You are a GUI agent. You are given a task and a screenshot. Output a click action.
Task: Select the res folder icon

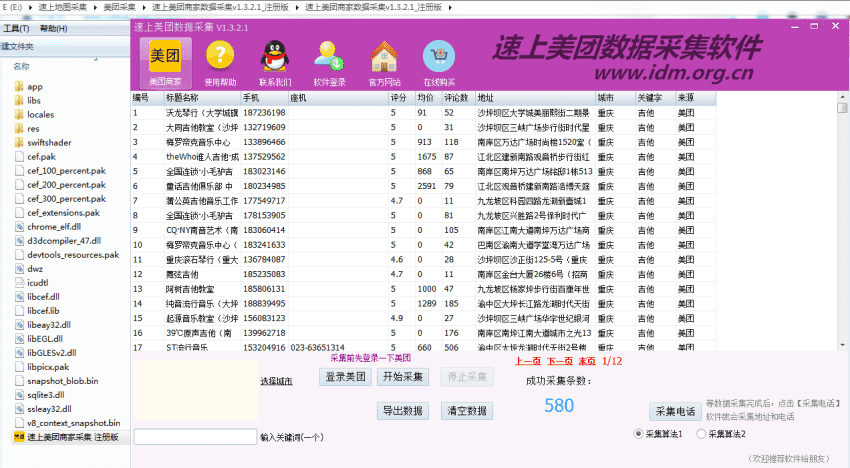(x=19, y=129)
